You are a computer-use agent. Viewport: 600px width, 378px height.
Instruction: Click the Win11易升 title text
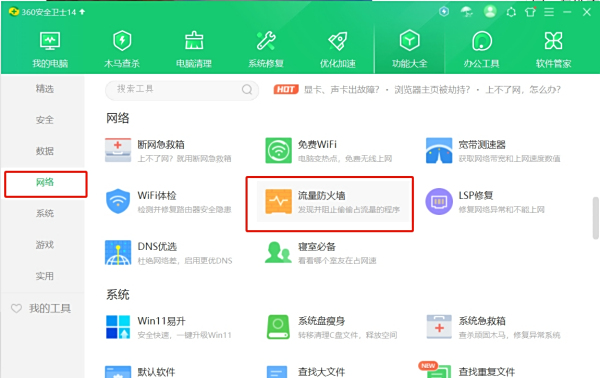[161, 321]
